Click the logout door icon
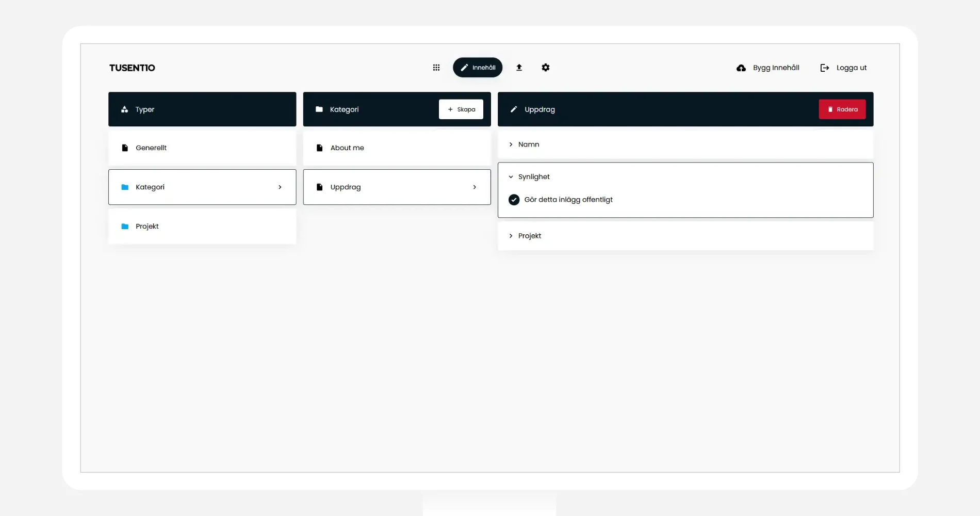The height and width of the screenshot is (516, 980). pyautogui.click(x=824, y=68)
